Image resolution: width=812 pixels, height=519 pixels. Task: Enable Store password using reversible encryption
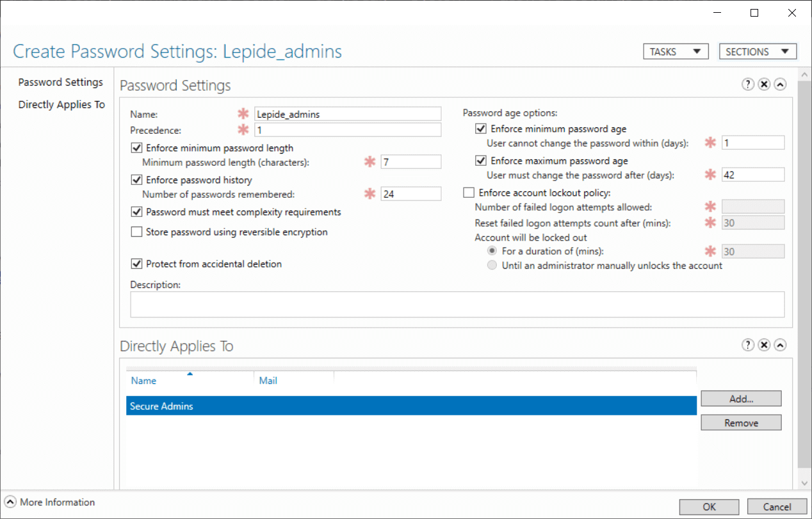pyautogui.click(x=136, y=232)
